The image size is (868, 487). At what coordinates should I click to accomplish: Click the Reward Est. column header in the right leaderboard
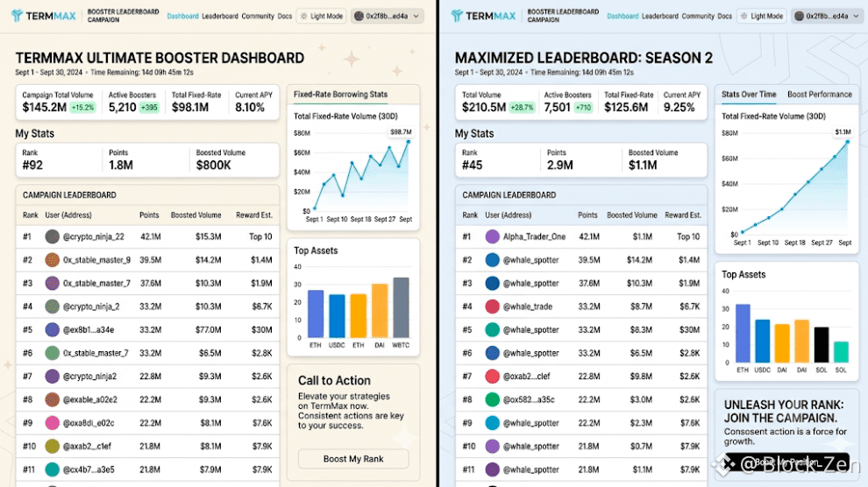pos(682,215)
